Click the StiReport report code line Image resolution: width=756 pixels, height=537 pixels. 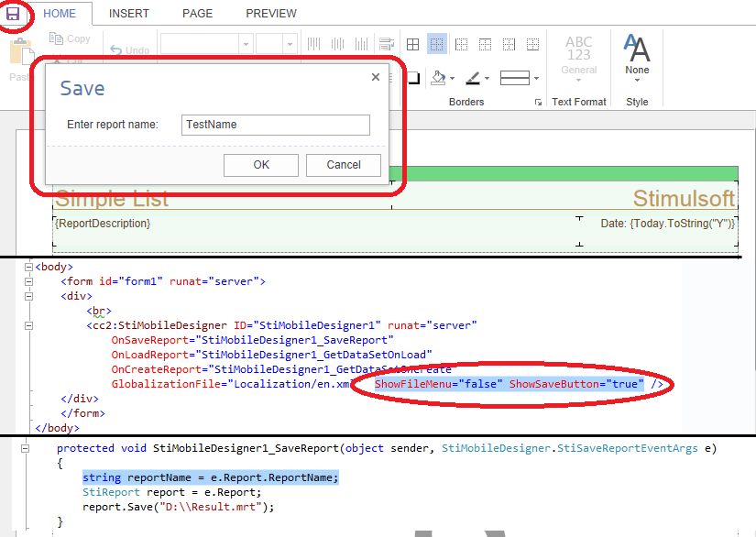171,492
